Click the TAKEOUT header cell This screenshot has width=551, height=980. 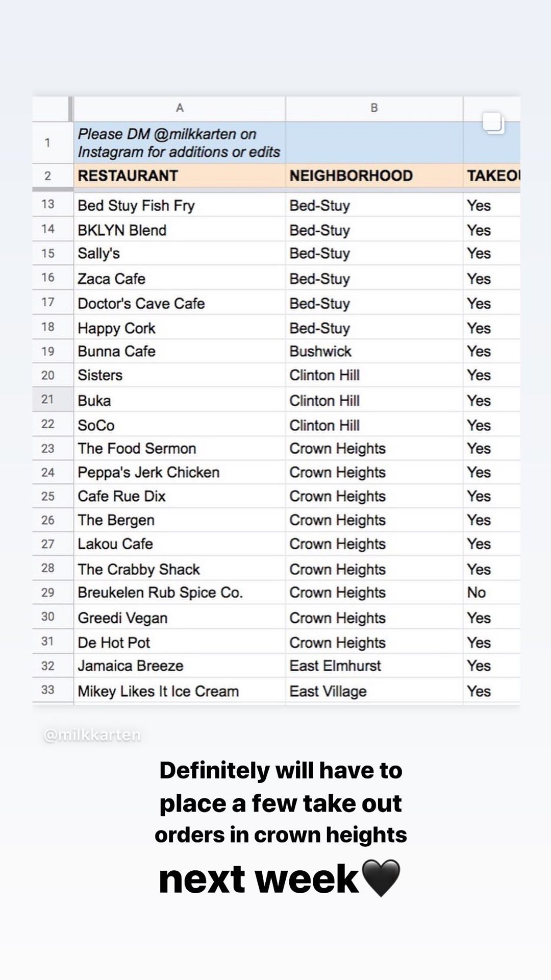click(x=492, y=176)
